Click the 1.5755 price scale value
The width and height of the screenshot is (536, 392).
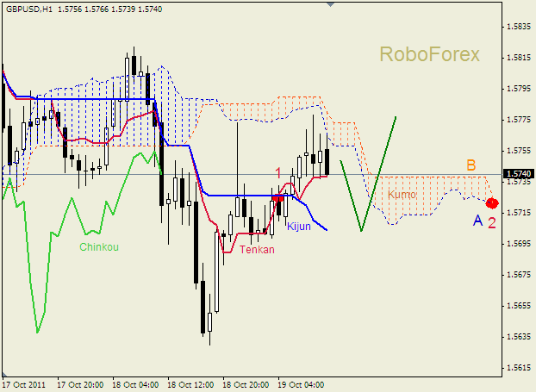coord(519,151)
